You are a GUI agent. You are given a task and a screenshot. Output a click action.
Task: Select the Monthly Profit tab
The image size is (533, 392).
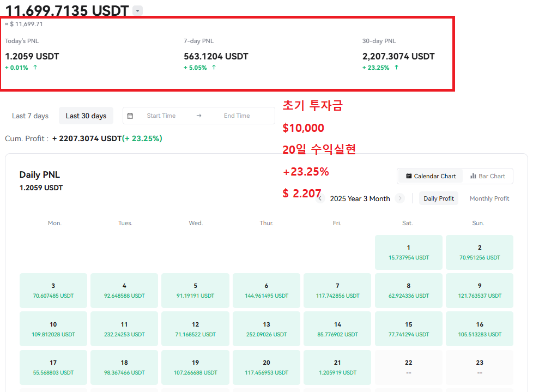pos(489,198)
